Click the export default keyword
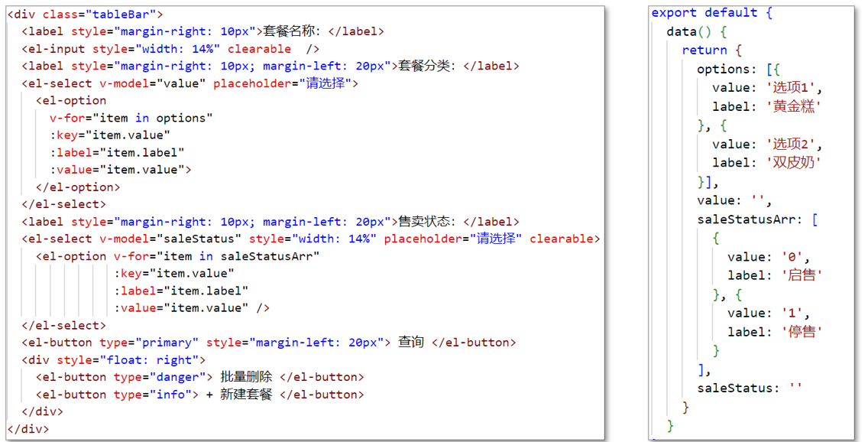 [703, 13]
